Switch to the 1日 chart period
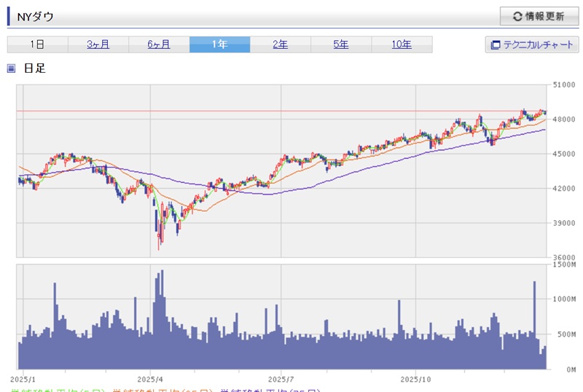583x392 pixels. (37, 44)
